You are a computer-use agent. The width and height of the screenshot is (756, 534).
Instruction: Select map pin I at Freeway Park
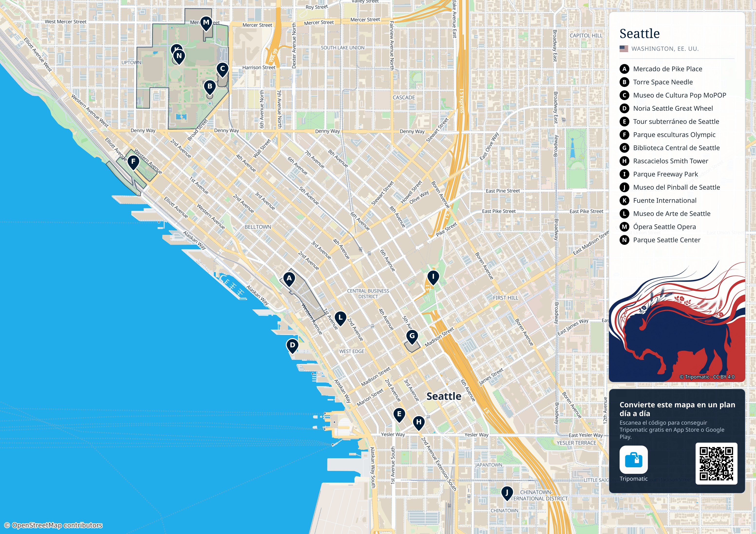pos(433,278)
